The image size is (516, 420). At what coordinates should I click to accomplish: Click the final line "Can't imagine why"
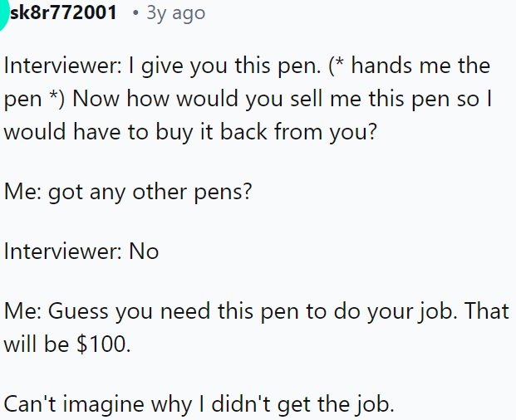pyautogui.click(x=198, y=404)
